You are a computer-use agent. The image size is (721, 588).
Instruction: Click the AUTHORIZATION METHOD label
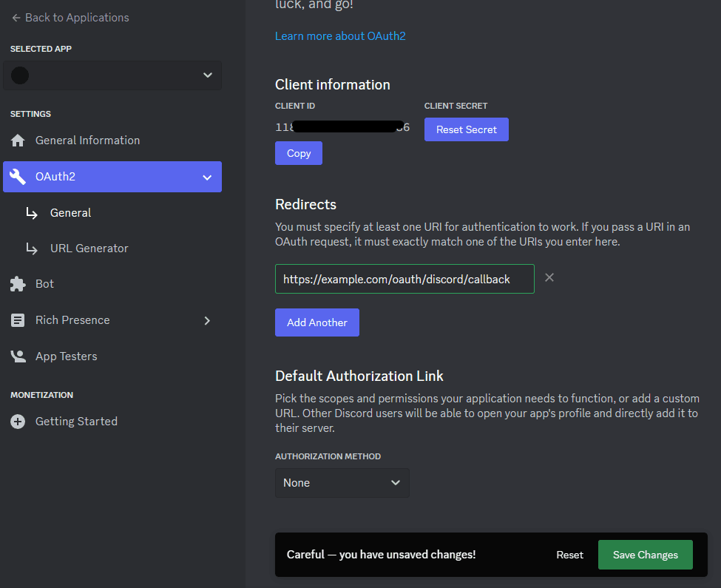coord(328,456)
